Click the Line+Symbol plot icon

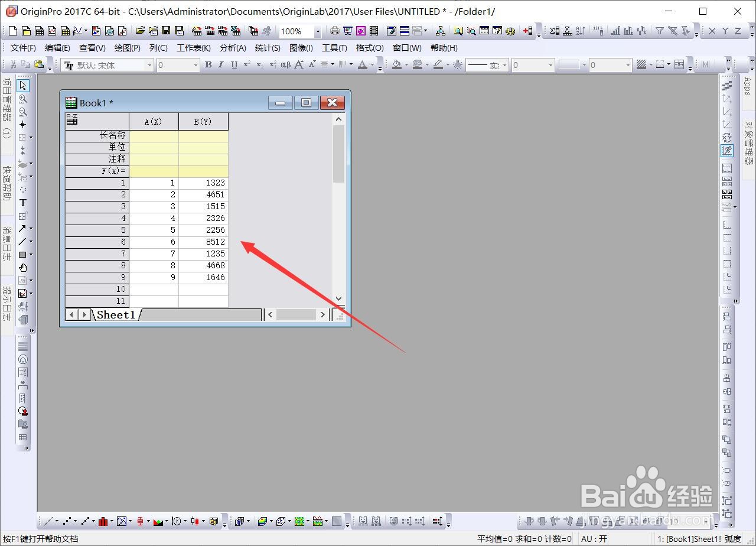coord(86,521)
